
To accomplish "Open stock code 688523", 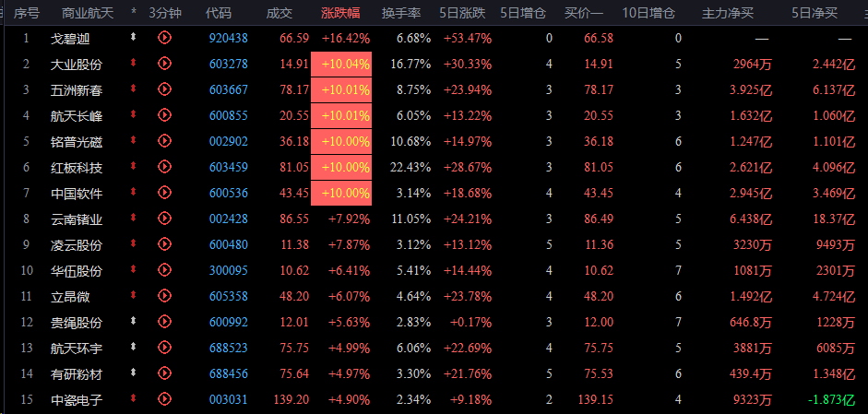I will tap(229, 349).
